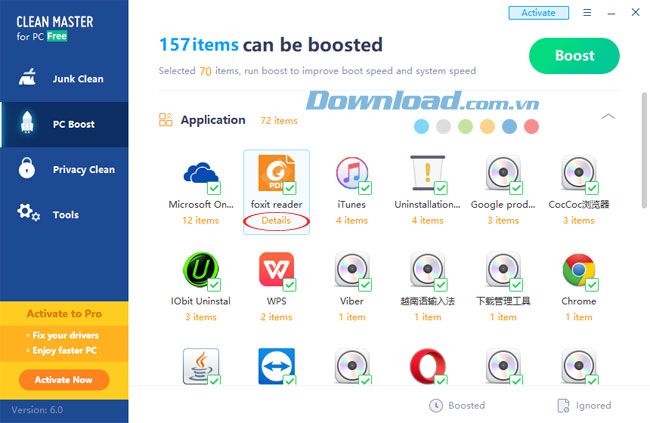Open foxit reader Details
The height and width of the screenshot is (423, 650).
pos(276,221)
